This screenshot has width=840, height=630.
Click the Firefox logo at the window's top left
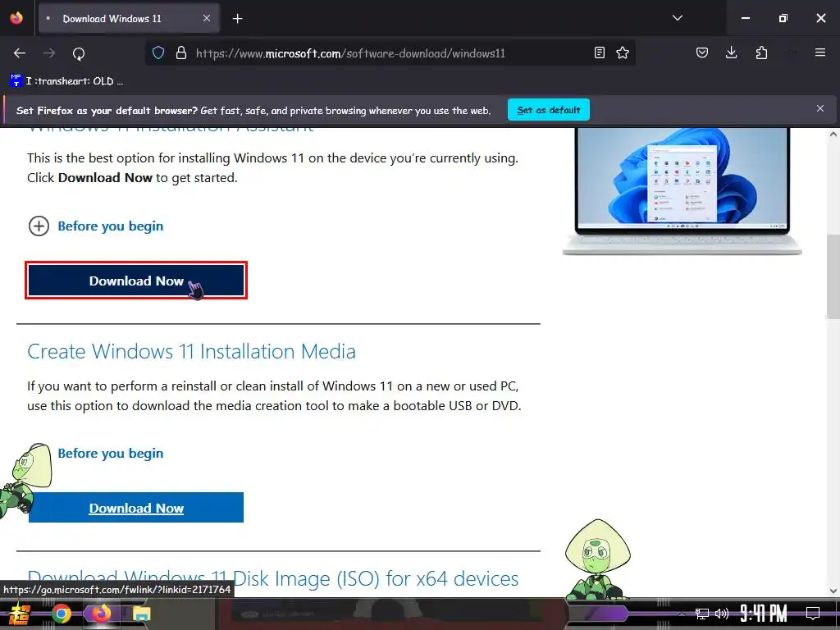point(16,18)
